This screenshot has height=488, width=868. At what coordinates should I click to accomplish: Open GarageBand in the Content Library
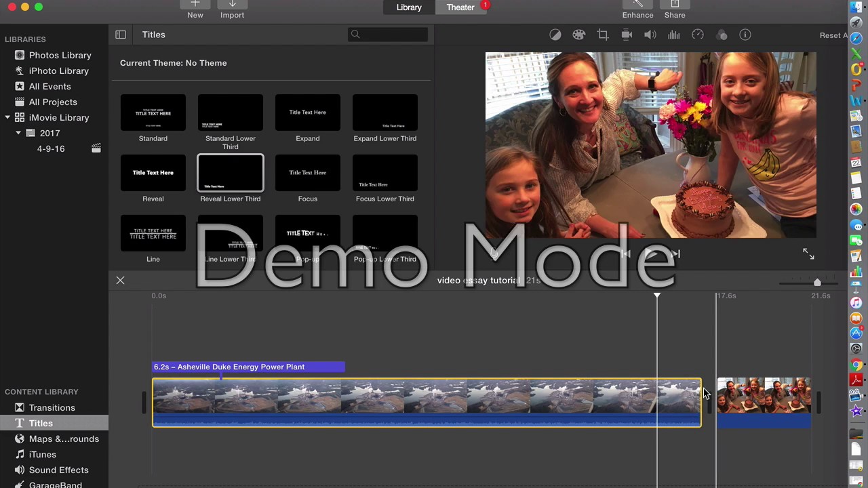point(54,484)
